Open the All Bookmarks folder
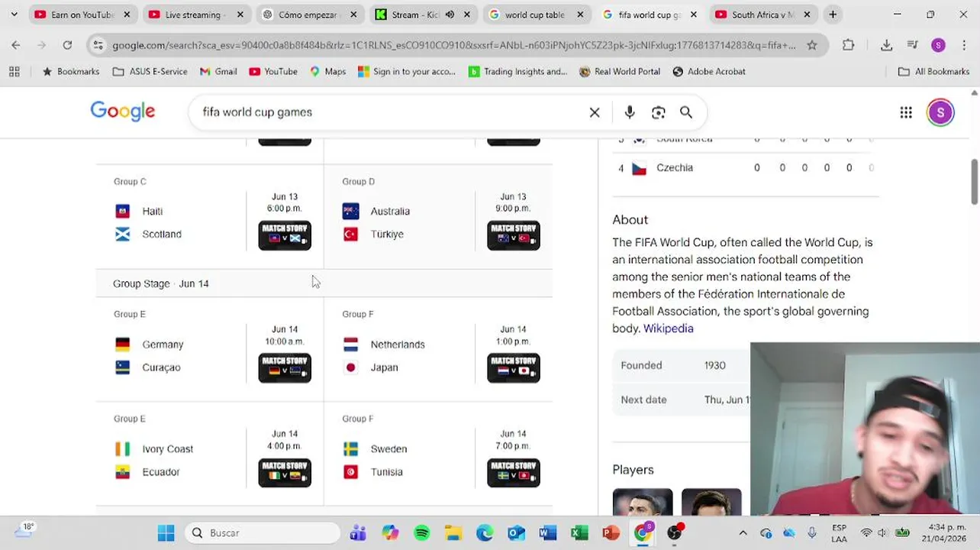 [x=934, y=72]
